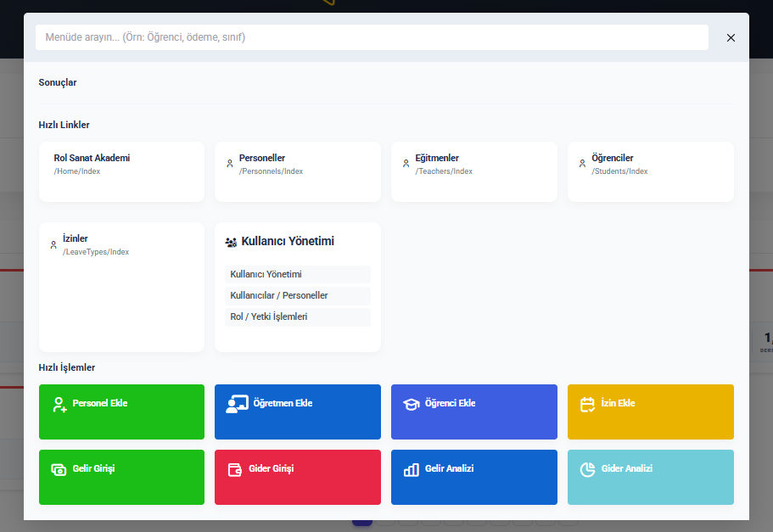Image resolution: width=773 pixels, height=532 pixels.
Task: Click the Kullanıcı Yönetimi group icon
Action: click(231, 242)
